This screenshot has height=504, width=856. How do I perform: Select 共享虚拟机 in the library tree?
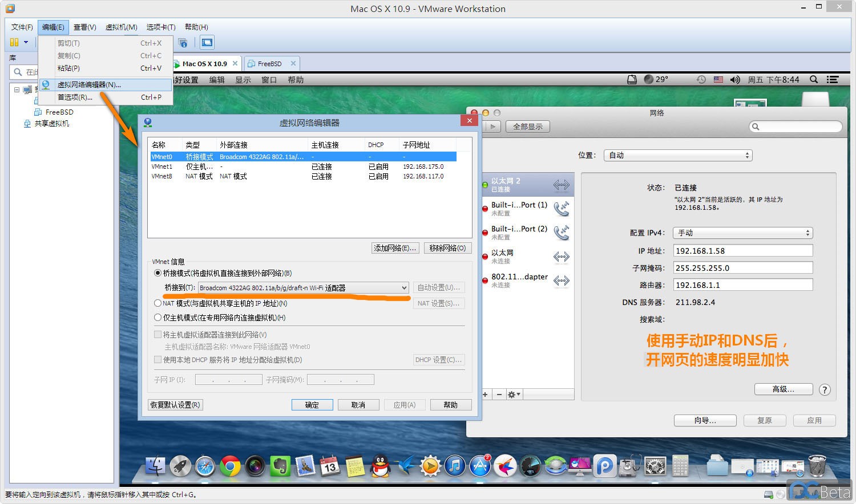tap(51, 123)
